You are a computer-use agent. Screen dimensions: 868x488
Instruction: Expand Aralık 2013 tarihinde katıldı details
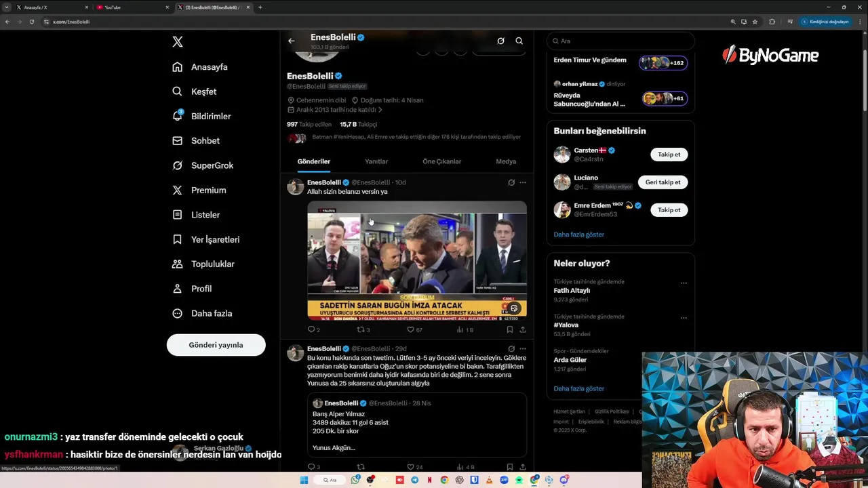coord(335,110)
